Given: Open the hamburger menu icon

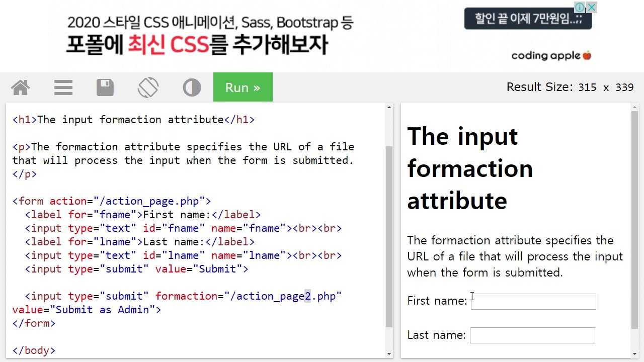Looking at the screenshot, I should (x=63, y=87).
